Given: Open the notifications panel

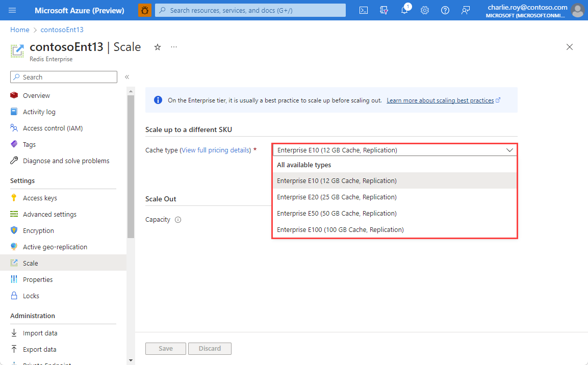Looking at the screenshot, I should click(404, 10).
